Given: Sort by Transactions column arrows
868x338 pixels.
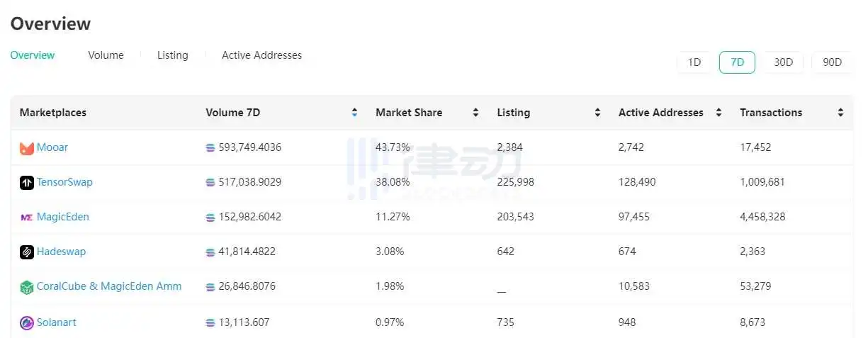Looking at the screenshot, I should point(840,113).
